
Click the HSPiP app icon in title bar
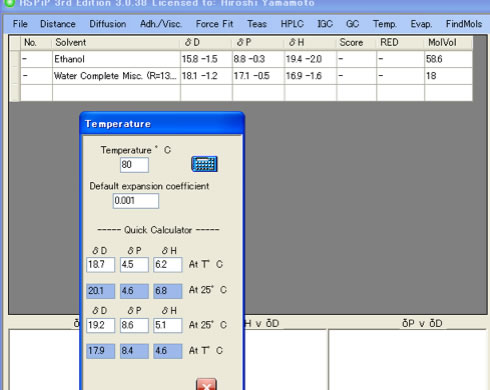[x=10, y=3]
